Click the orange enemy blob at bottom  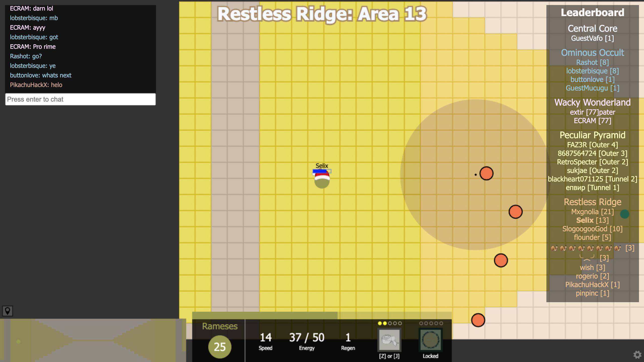tap(478, 320)
